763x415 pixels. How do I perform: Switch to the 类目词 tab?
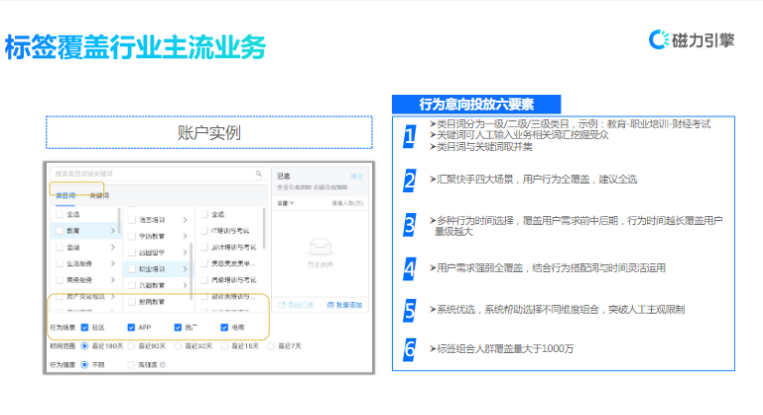tap(66, 196)
